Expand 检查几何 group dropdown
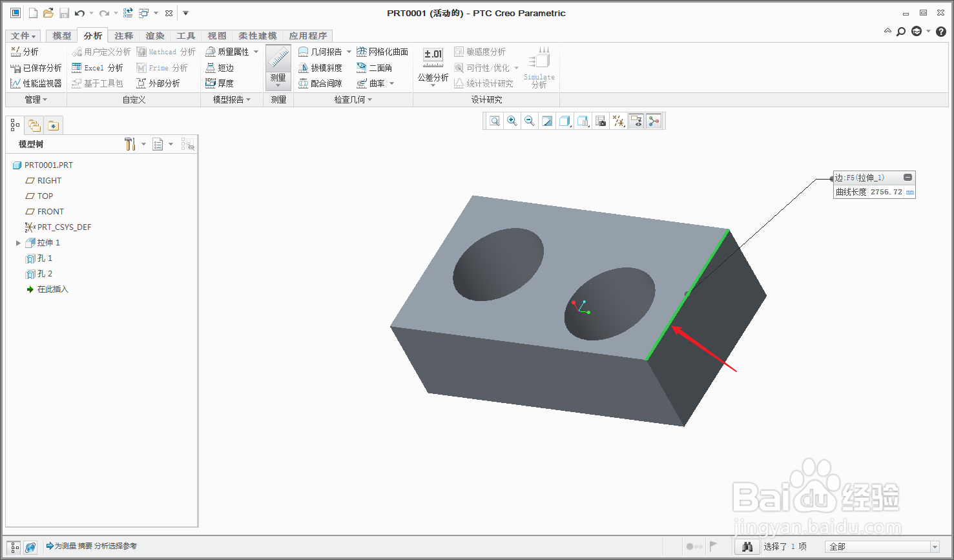The width and height of the screenshot is (954, 560). [353, 99]
